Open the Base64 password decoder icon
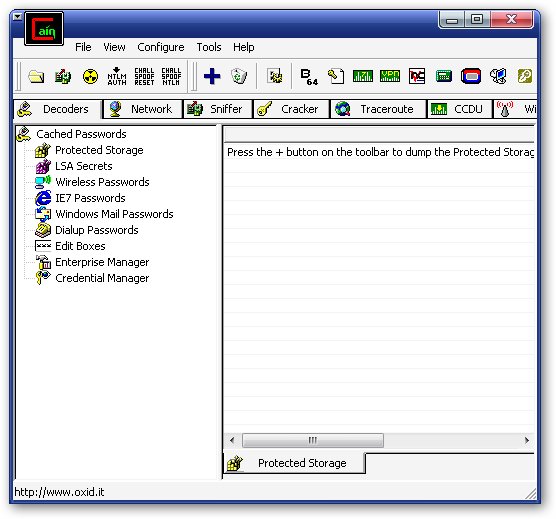The height and width of the screenshot is (519, 556). coord(309,77)
